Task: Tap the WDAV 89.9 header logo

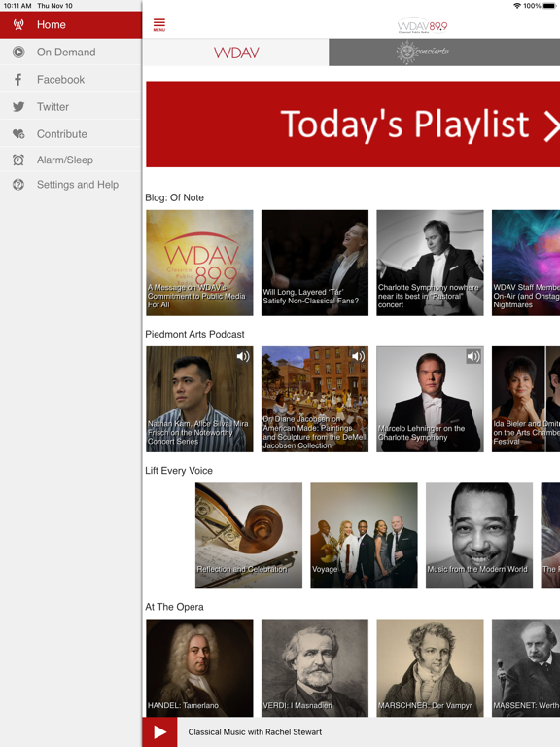Action: click(422, 26)
